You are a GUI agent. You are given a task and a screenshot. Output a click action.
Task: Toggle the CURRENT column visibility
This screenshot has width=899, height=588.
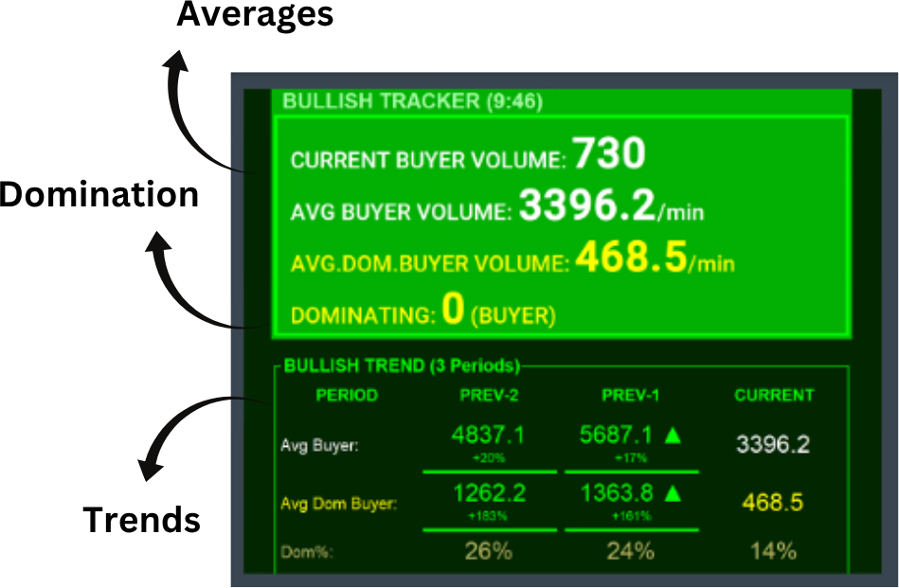click(x=774, y=395)
